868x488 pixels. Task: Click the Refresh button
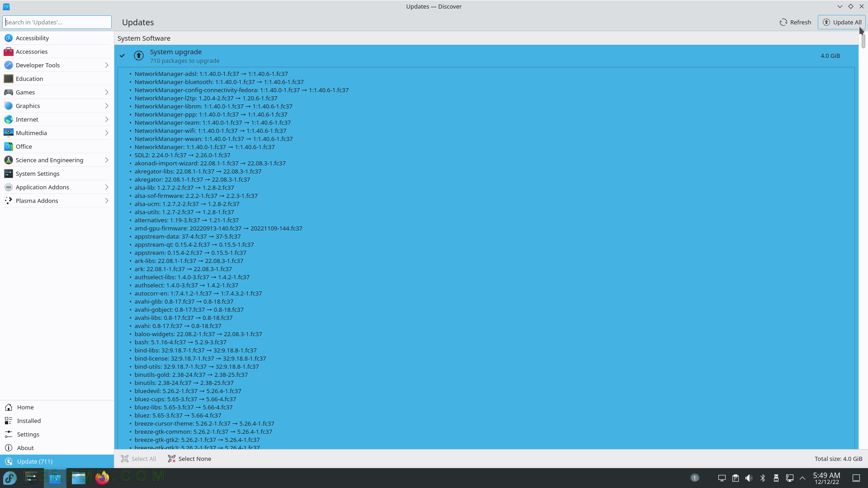pyautogui.click(x=795, y=22)
